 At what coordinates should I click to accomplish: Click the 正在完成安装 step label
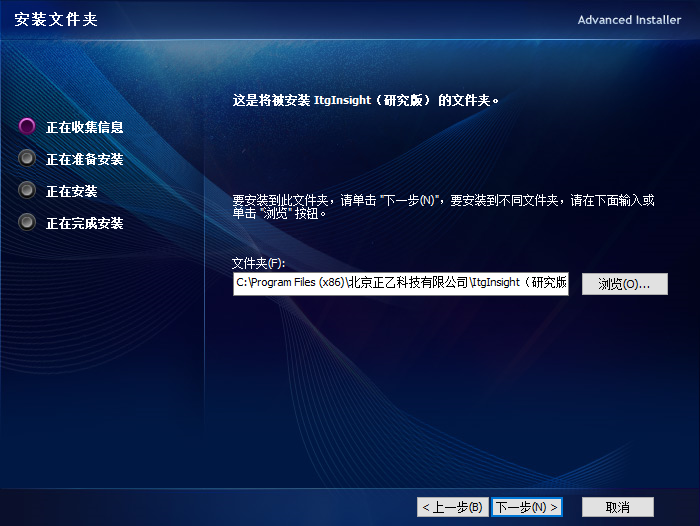coord(84,223)
